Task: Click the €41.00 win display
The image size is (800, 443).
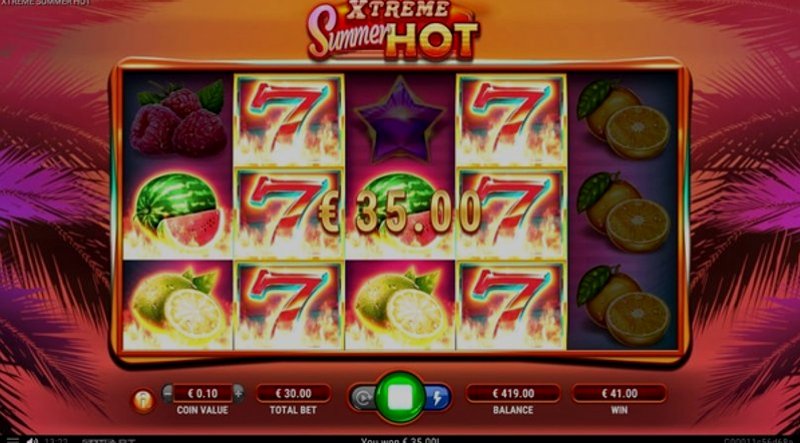Action: pos(620,393)
